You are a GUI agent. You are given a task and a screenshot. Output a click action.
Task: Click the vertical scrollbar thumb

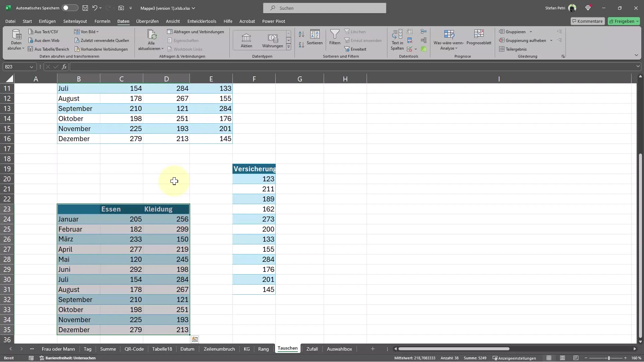point(640,245)
